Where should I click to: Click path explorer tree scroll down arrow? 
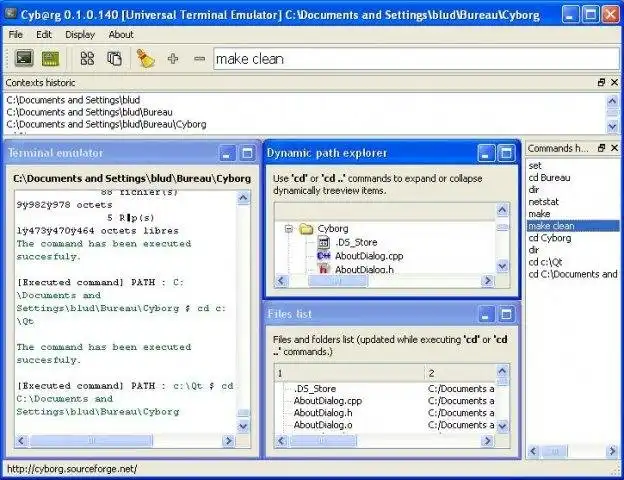pyautogui.click(x=503, y=266)
